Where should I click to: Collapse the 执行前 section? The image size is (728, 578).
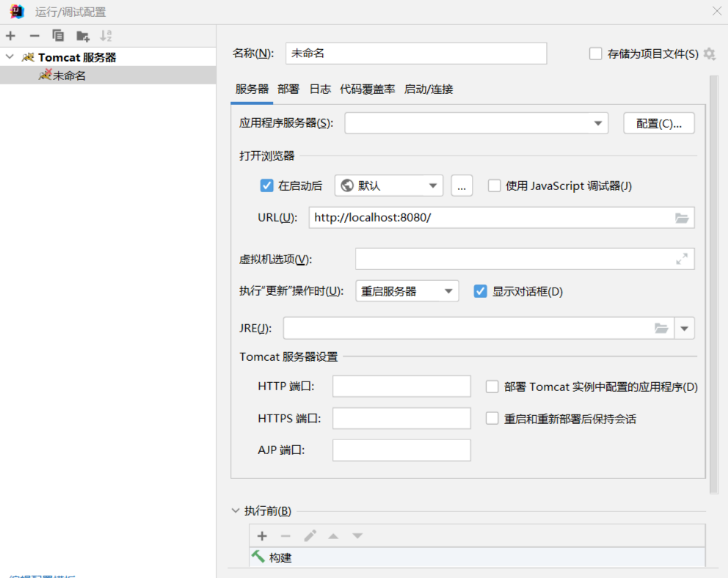point(236,511)
